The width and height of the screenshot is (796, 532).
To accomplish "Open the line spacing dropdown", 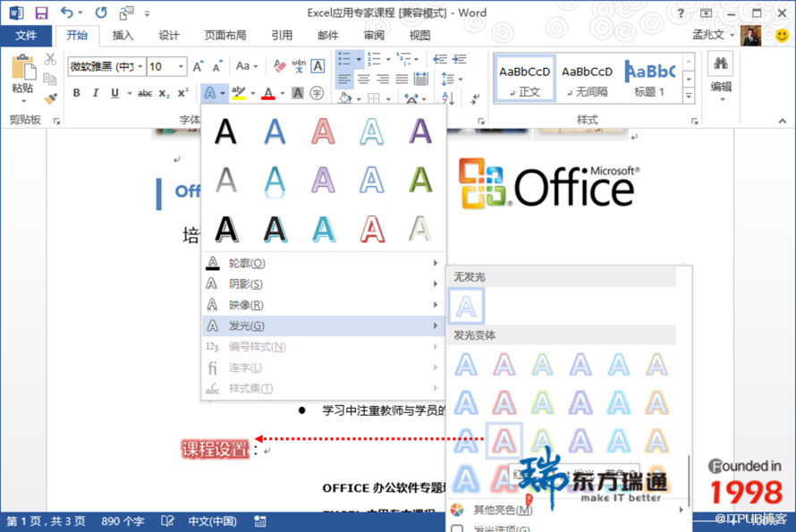I will [452, 80].
